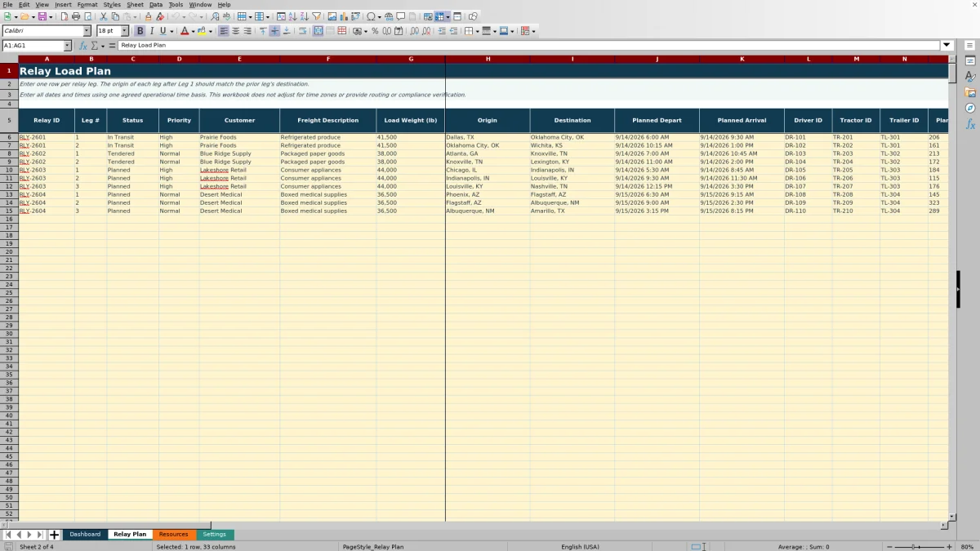Open the 18 pt font size dropdown
The height and width of the screenshot is (551, 980).
coord(125,31)
